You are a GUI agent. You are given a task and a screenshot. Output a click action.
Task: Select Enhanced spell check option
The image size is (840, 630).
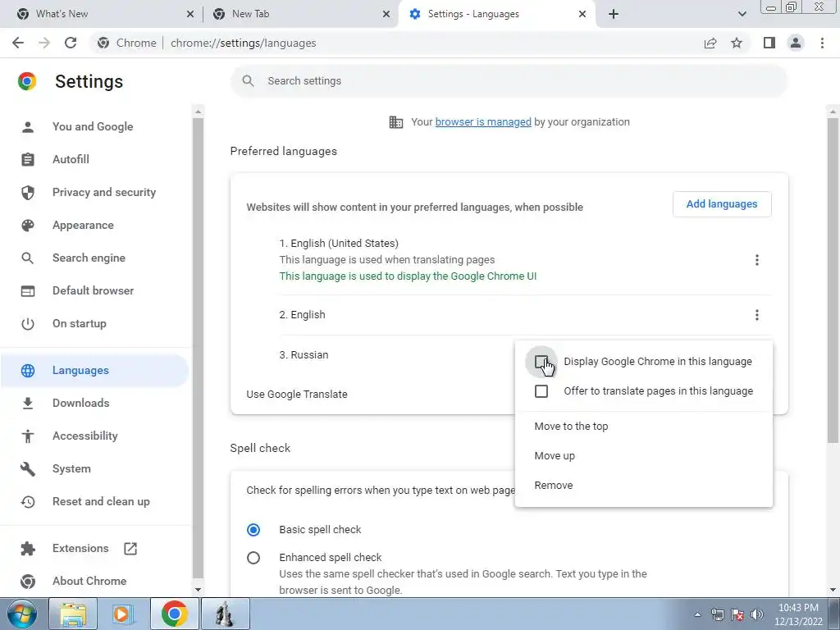tap(253, 558)
